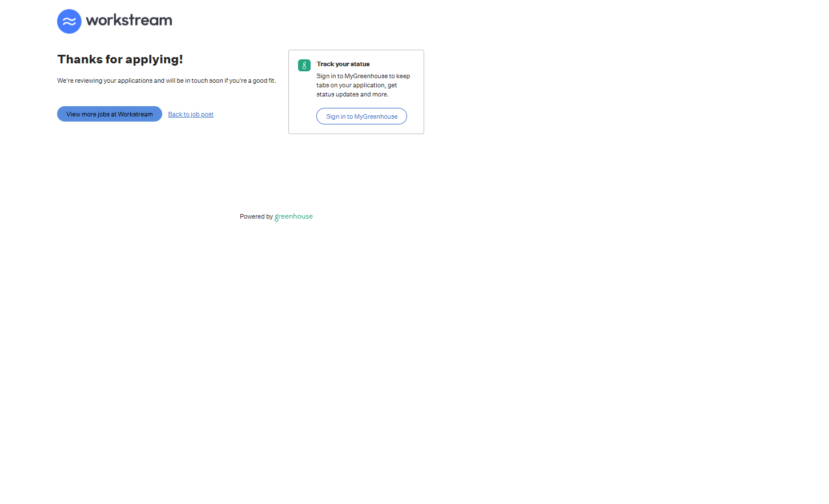Viewport: 829px width, 504px height.
Task: Click the Thanks for applying! heading
Action: click(x=120, y=59)
